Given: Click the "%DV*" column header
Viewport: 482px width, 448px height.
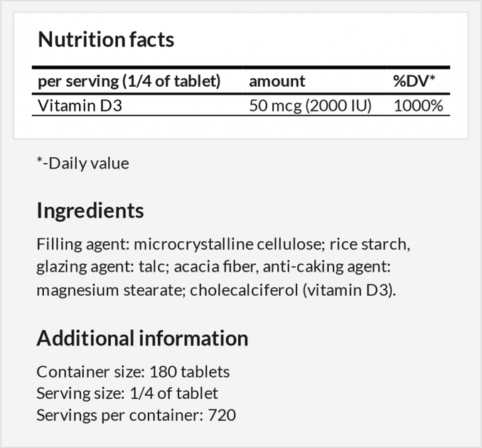Looking at the screenshot, I should point(414,81).
